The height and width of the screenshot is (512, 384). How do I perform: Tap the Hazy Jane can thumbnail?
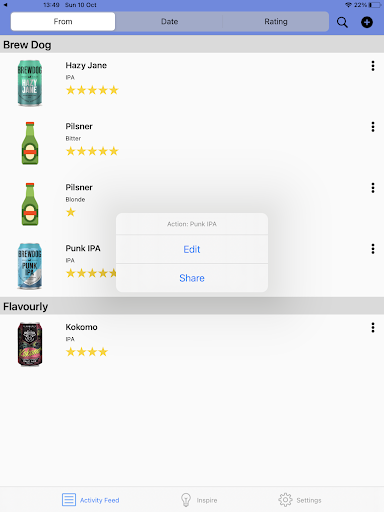(x=30, y=83)
